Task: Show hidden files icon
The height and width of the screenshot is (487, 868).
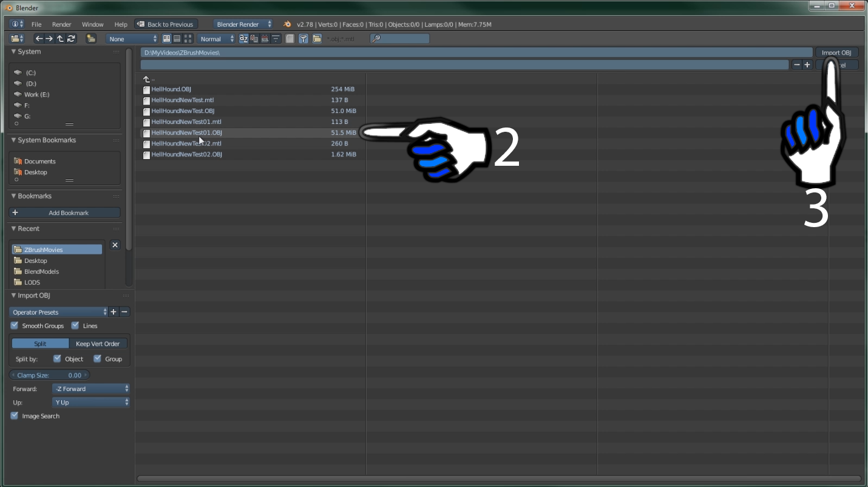Action: coord(290,39)
